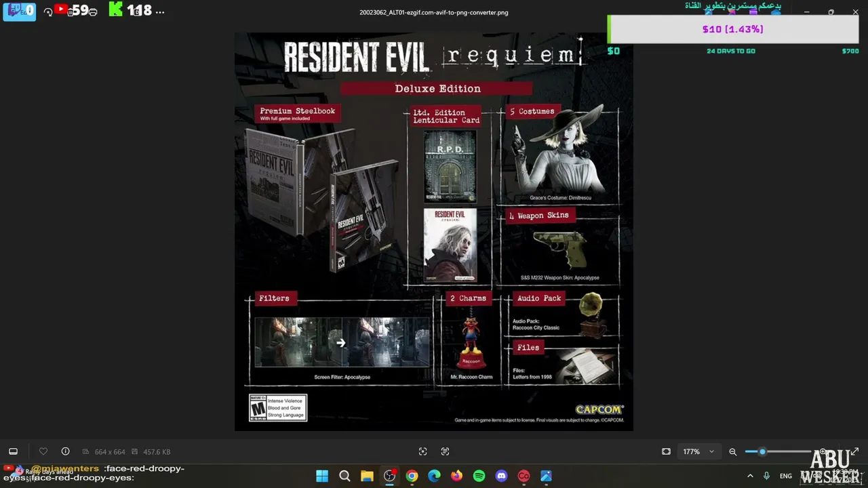Open the Windows Start menu
This screenshot has height=488, width=868.
click(322, 476)
